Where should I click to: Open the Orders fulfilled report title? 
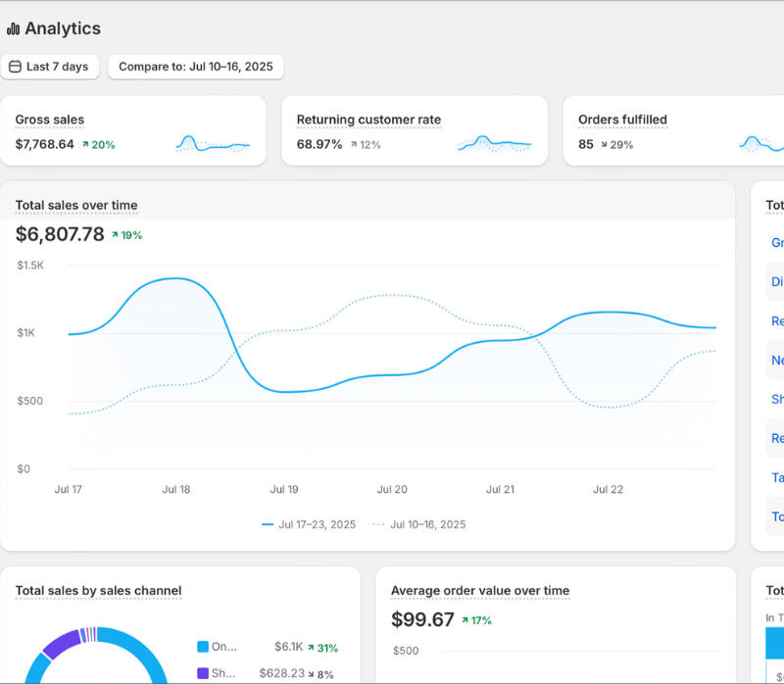tap(622, 120)
